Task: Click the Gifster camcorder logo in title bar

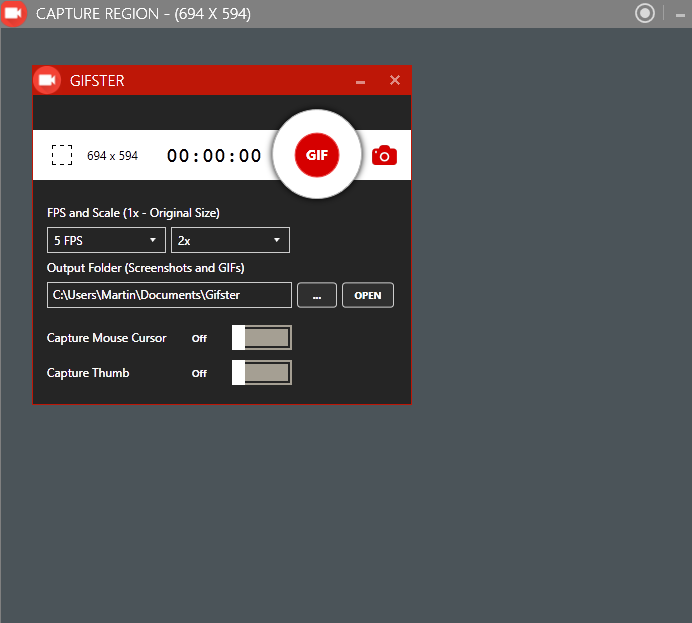Action: pos(47,80)
